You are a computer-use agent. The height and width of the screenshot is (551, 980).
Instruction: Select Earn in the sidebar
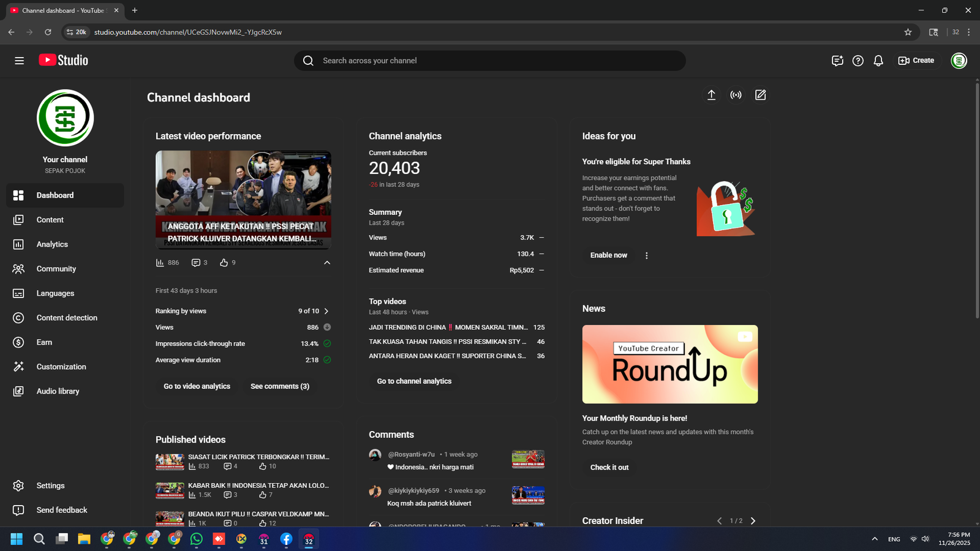tap(44, 342)
